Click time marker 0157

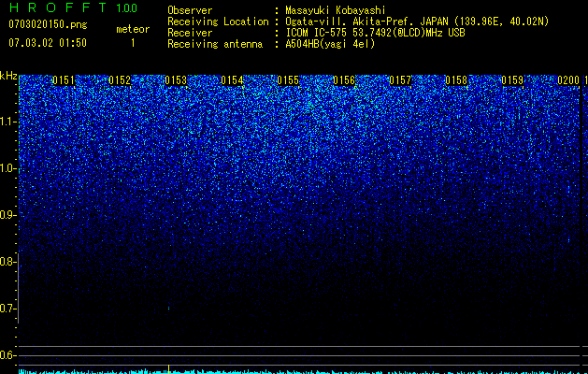pos(400,80)
